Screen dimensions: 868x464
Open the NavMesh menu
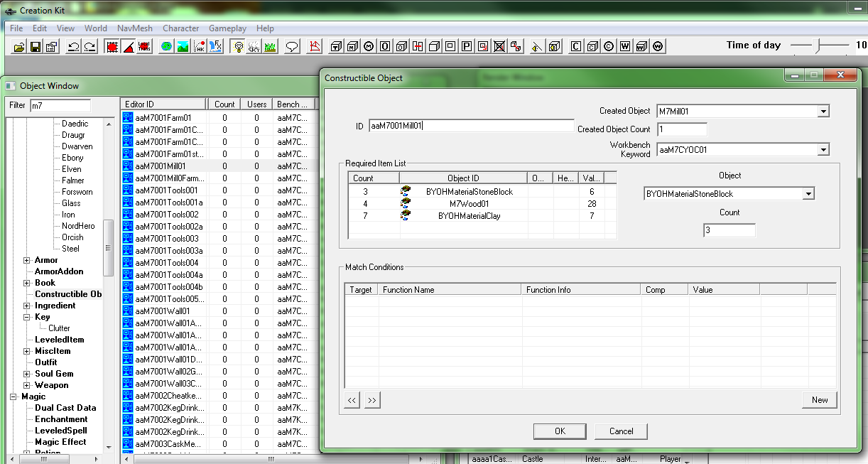pos(135,28)
